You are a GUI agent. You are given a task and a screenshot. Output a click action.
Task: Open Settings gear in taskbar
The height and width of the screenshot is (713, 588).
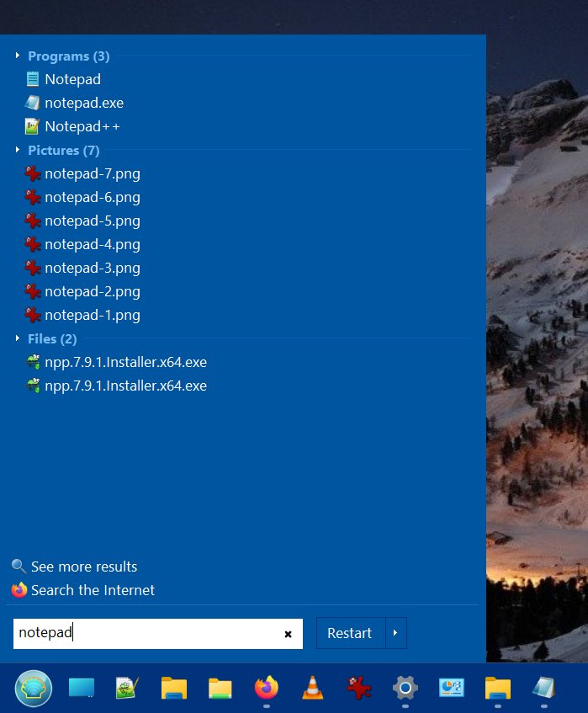click(x=405, y=688)
